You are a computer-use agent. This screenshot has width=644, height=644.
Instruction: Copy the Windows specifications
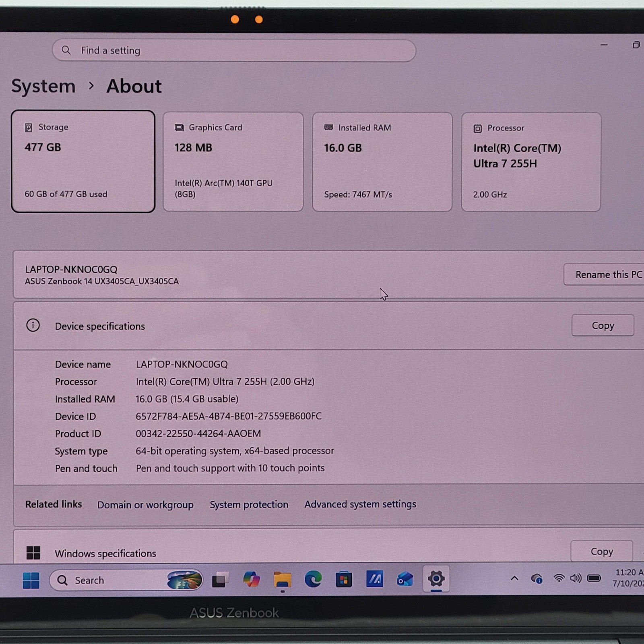click(x=601, y=551)
